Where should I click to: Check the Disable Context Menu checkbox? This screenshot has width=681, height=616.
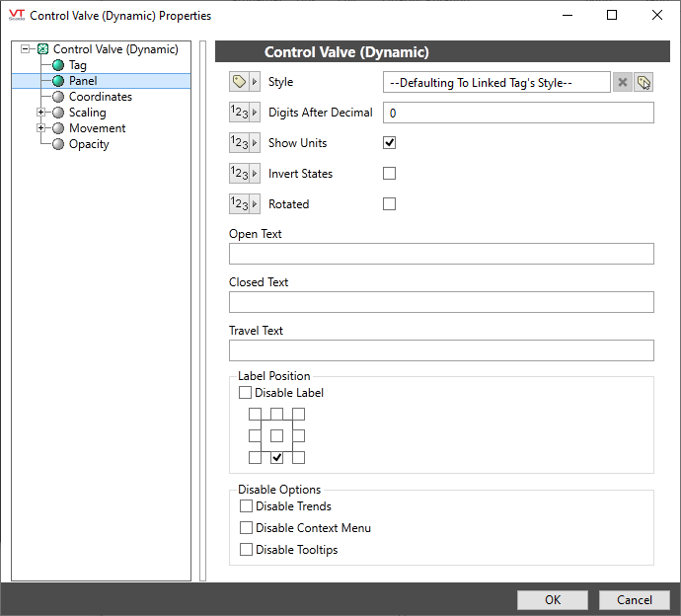[x=246, y=528]
